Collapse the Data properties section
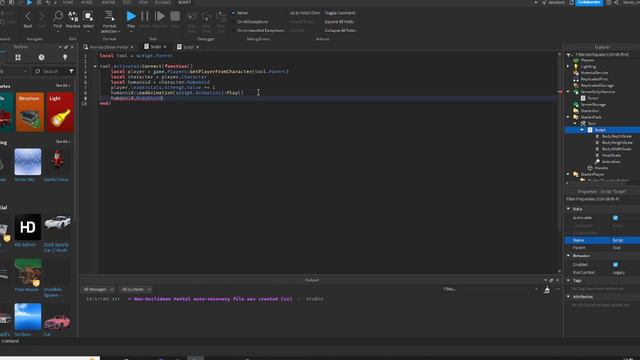 569,209
